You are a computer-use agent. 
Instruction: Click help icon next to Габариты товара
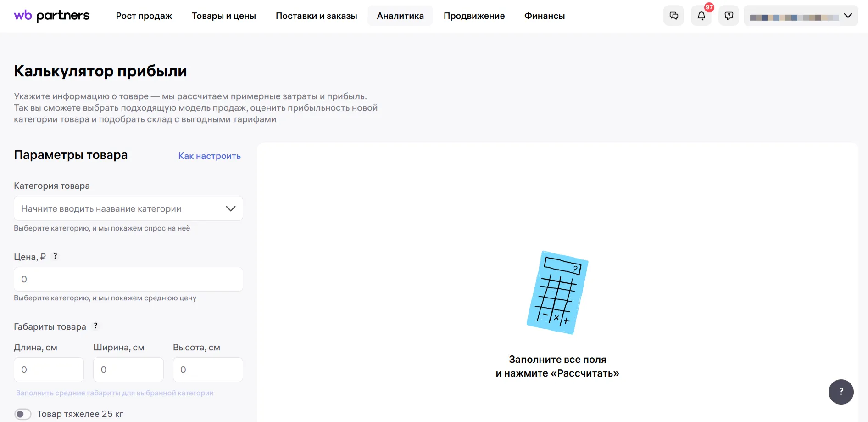(x=95, y=326)
